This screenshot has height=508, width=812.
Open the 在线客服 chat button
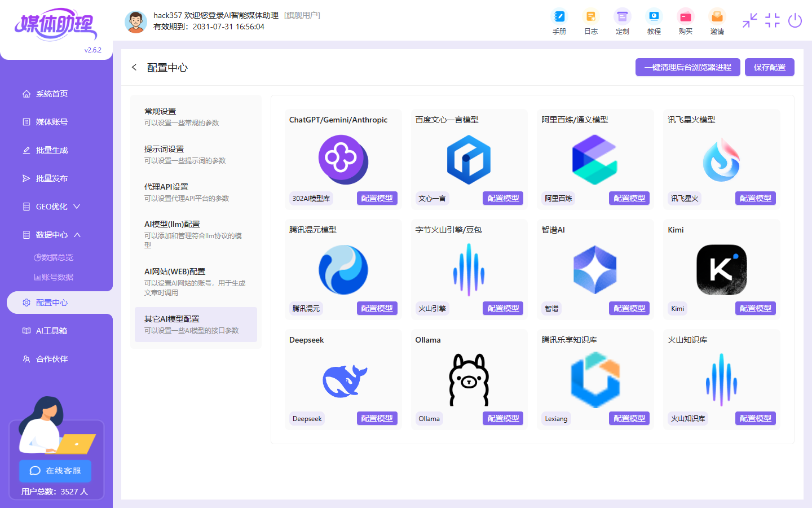pyautogui.click(x=55, y=471)
